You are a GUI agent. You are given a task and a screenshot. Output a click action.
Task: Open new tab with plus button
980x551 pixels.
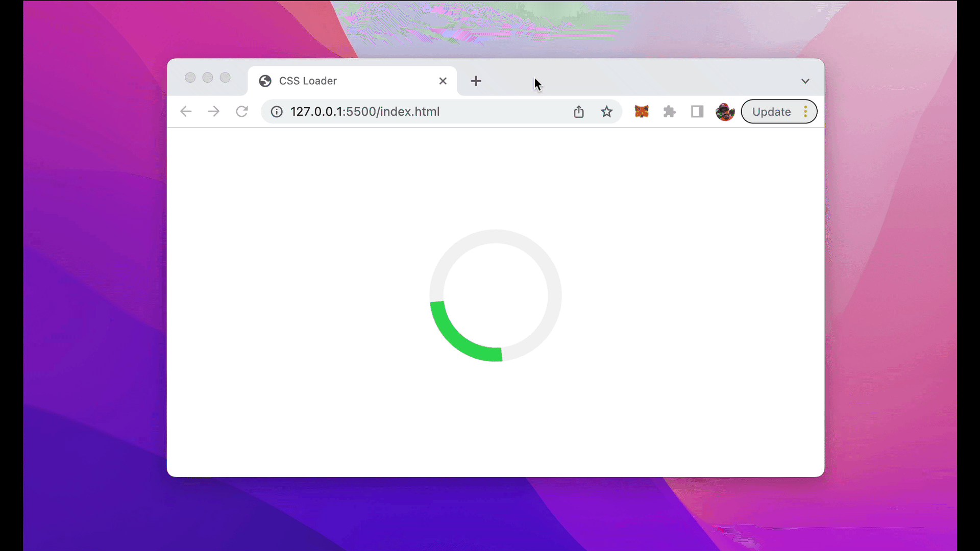[476, 80]
